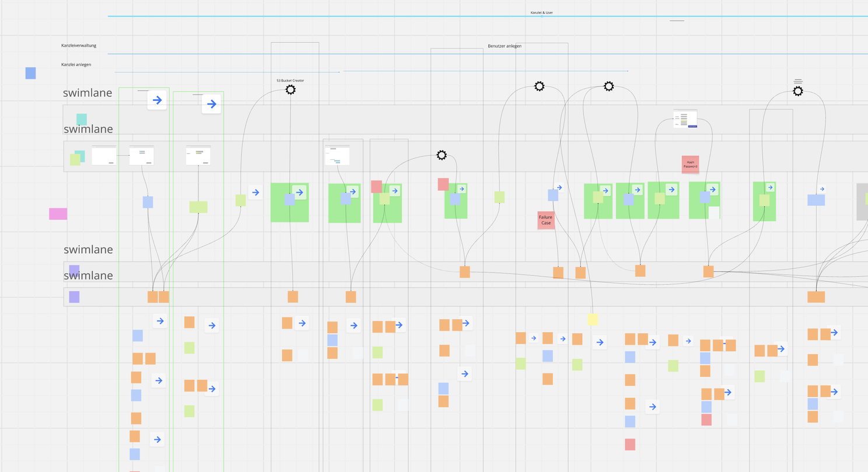Click the blue arrow in the second green frame

(x=211, y=104)
